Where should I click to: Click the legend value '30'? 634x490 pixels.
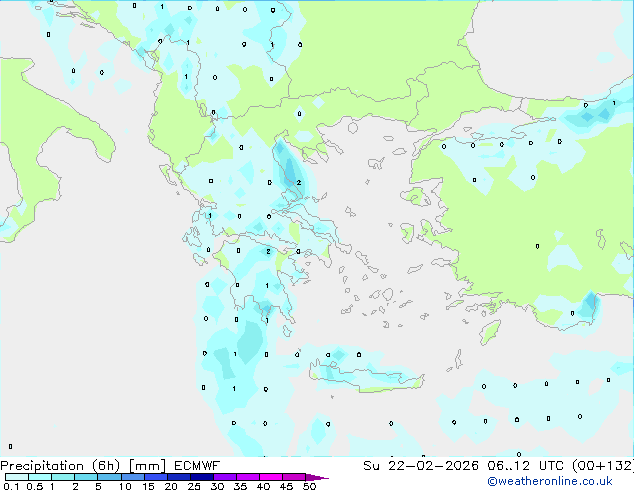(217, 486)
